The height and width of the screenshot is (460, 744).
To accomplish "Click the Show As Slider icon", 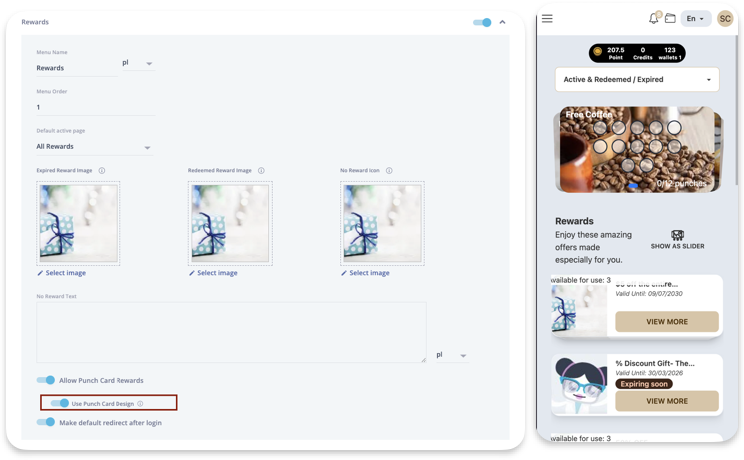I will point(677,235).
